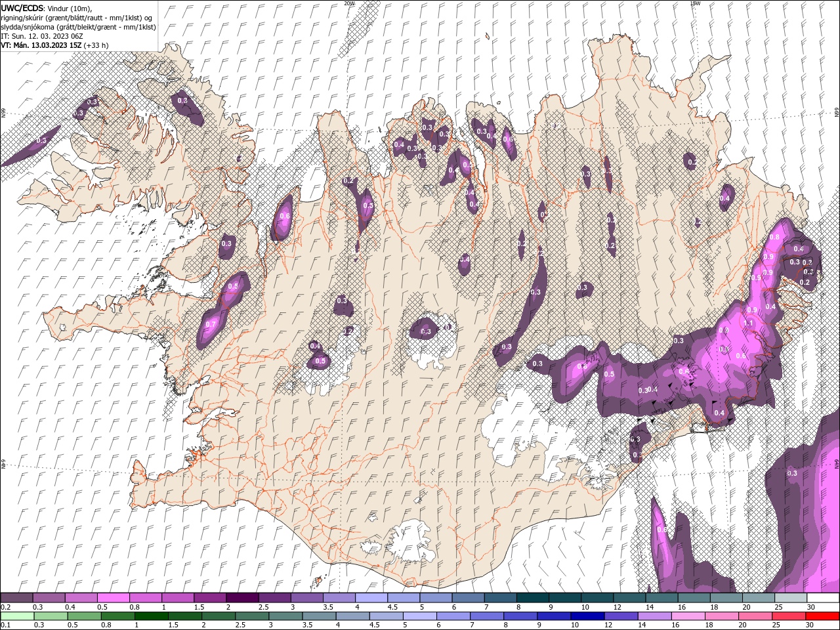Click the top legend row swatch labeled 2
This screenshot has width=840, height=630.
pos(241,598)
